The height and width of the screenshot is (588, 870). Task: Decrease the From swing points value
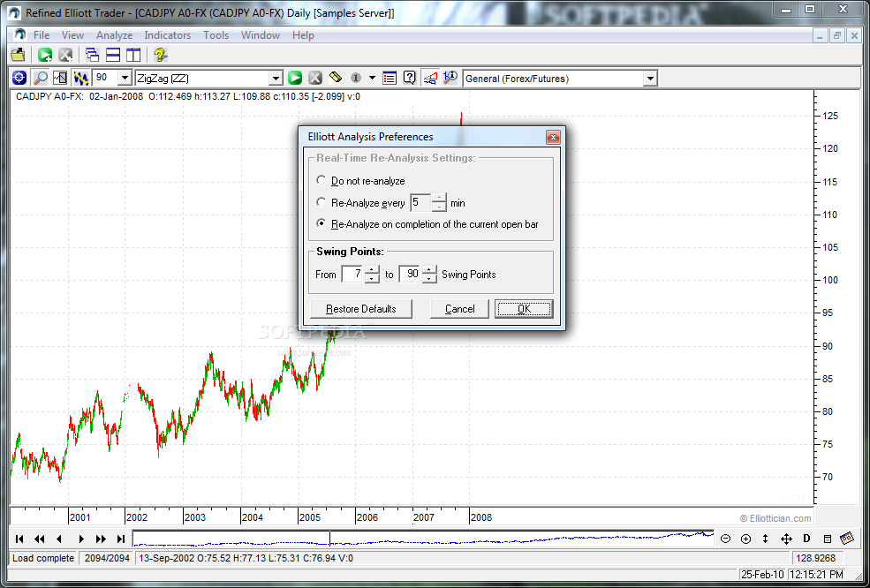pyautogui.click(x=372, y=278)
